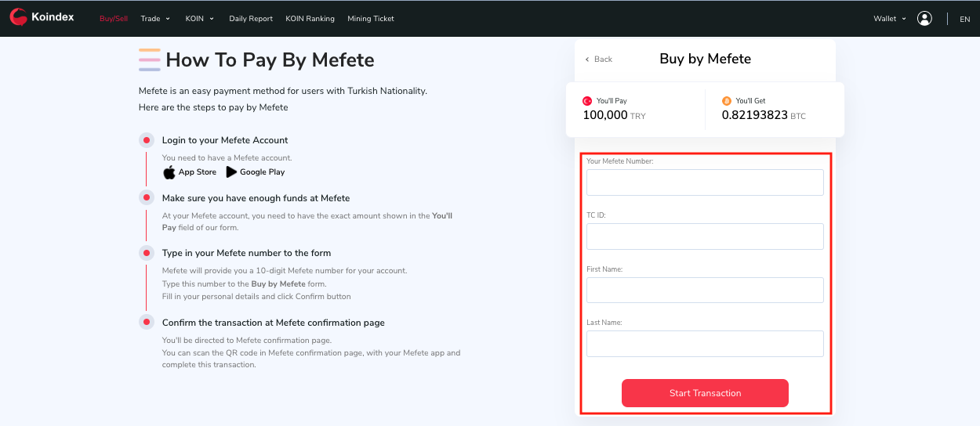Image resolution: width=980 pixels, height=426 pixels.
Task: Click the Bitcoin coin icon
Action: tap(726, 101)
